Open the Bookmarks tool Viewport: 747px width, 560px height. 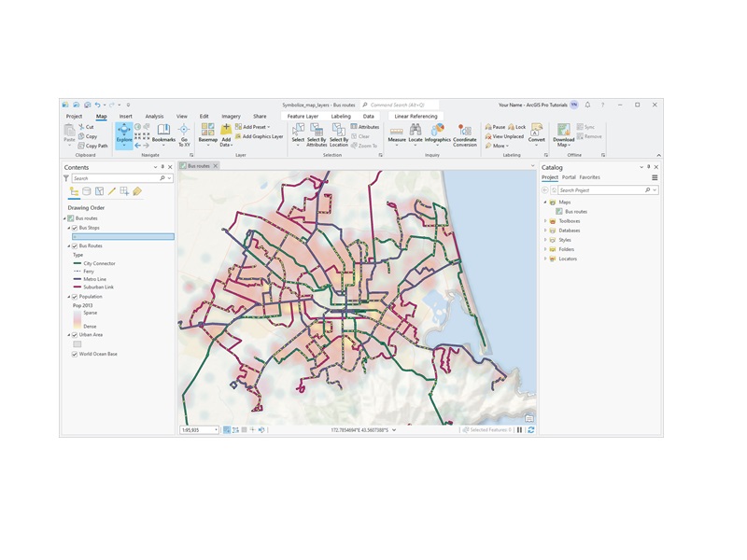pyautogui.click(x=163, y=133)
